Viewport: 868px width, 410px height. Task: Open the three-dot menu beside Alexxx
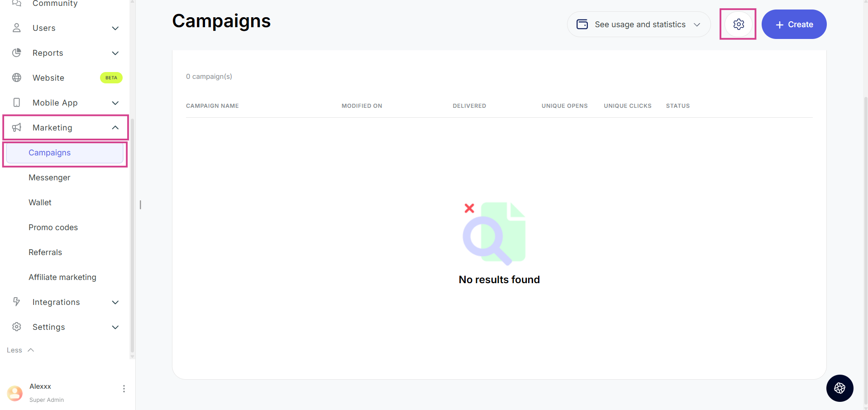pos(124,389)
